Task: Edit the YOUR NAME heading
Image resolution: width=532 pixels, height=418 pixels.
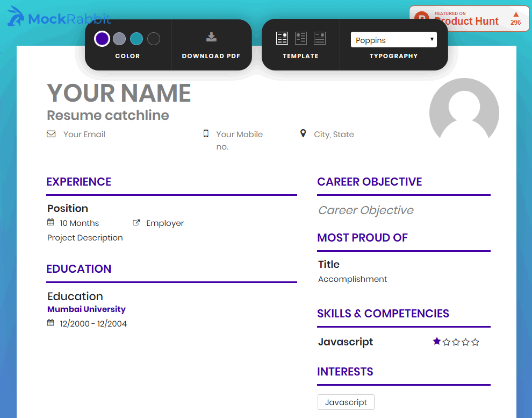Action: pos(119,93)
